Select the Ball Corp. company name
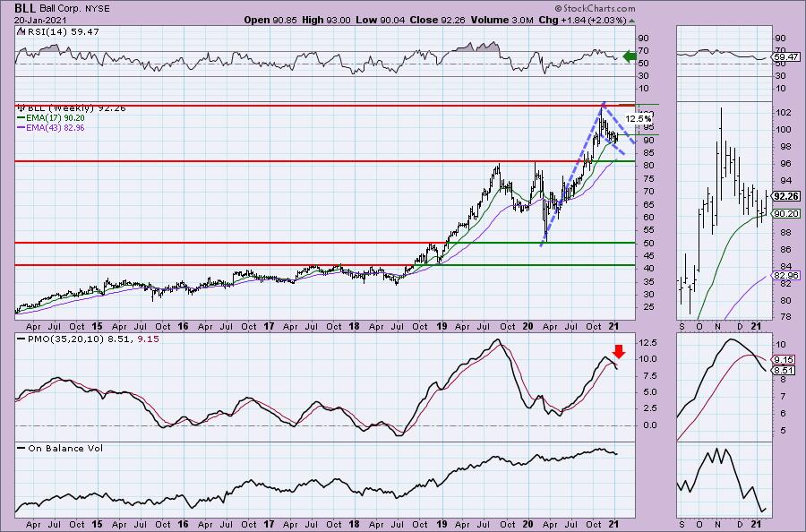 point(60,9)
